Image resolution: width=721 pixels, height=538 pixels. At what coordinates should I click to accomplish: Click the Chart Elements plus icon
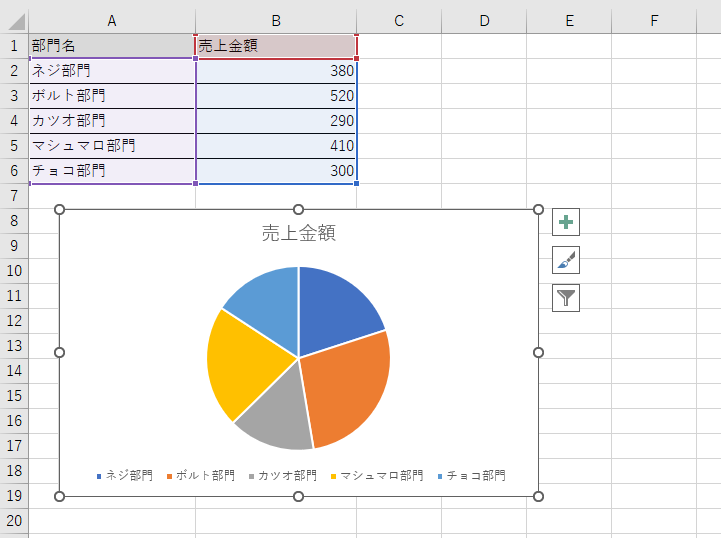coord(566,222)
